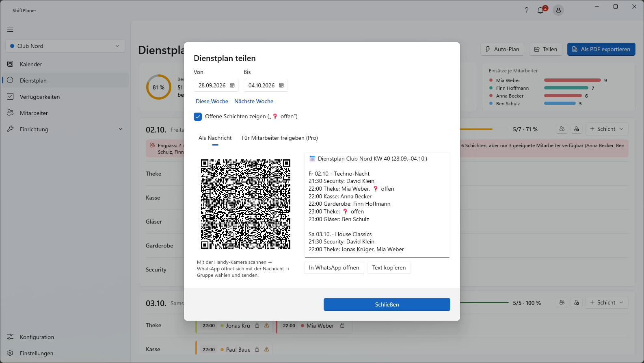Click the Nächste Woche link
644x363 pixels.
[254, 101]
